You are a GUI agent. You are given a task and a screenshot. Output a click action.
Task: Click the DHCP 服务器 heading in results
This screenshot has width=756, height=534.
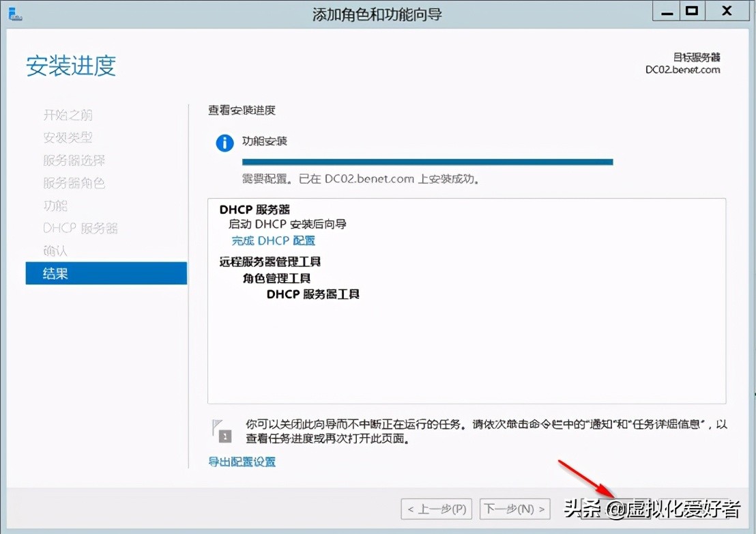click(255, 210)
